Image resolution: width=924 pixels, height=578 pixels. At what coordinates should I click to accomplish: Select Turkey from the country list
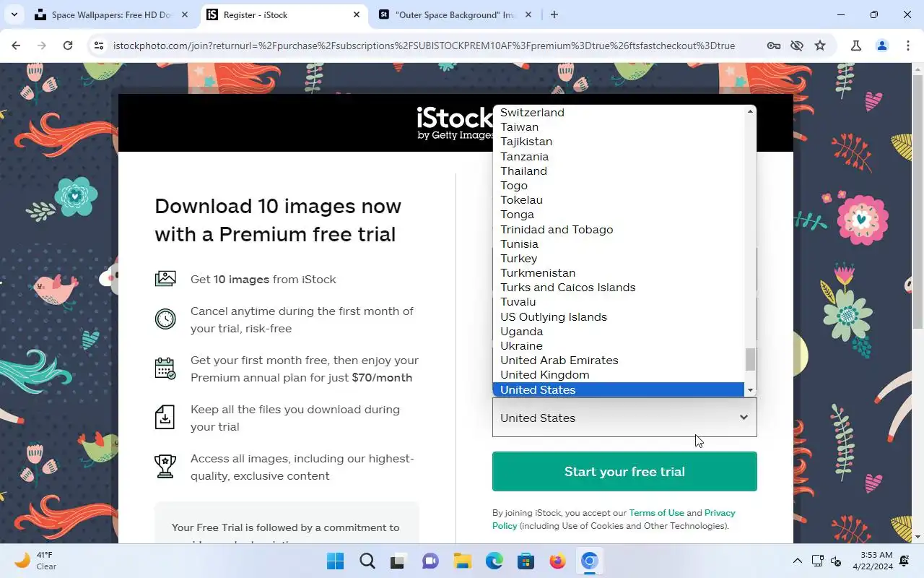point(619,259)
